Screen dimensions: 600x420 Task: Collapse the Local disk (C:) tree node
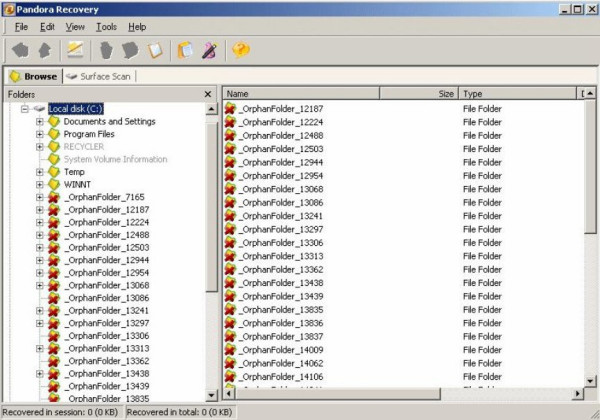pos(25,108)
